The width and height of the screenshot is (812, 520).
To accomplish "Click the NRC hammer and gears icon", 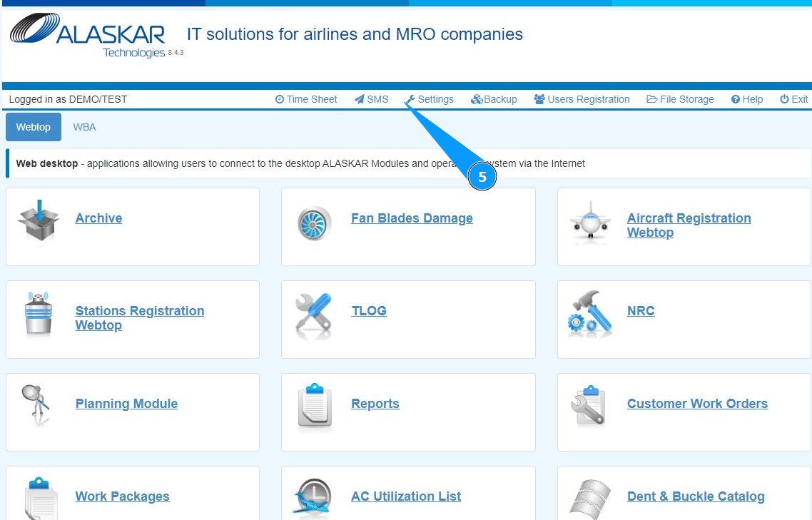I will 590,313.
